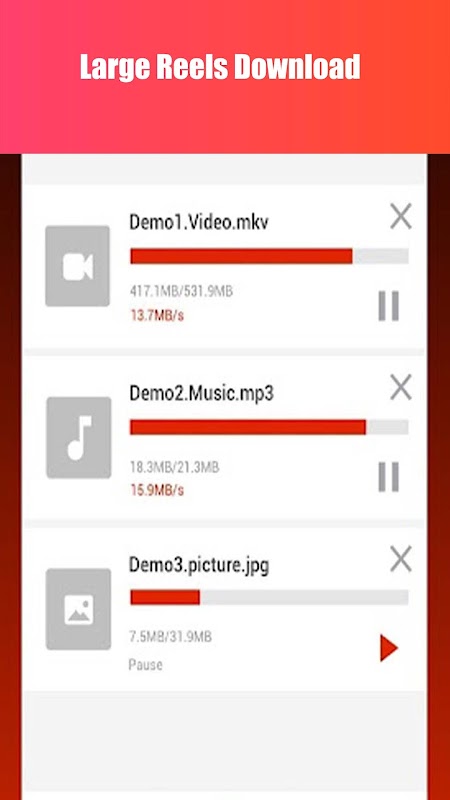Tap the music note file icon
The image size is (450, 800).
click(x=79, y=438)
